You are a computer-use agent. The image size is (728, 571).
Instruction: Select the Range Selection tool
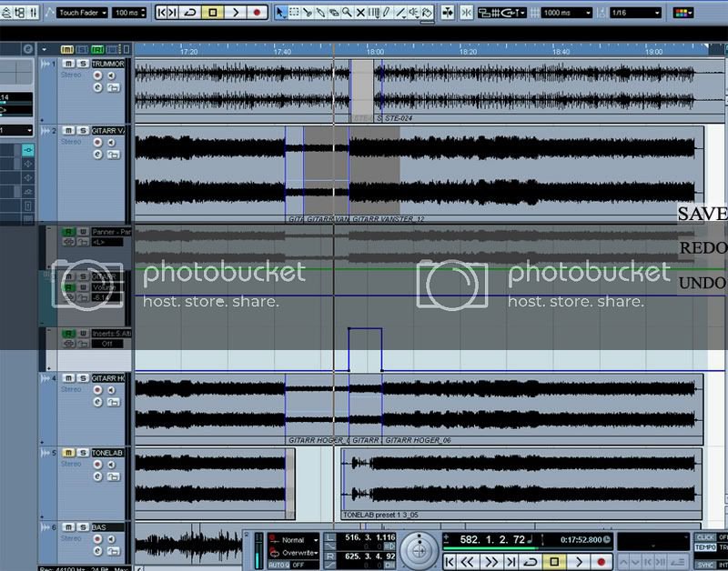[294, 13]
